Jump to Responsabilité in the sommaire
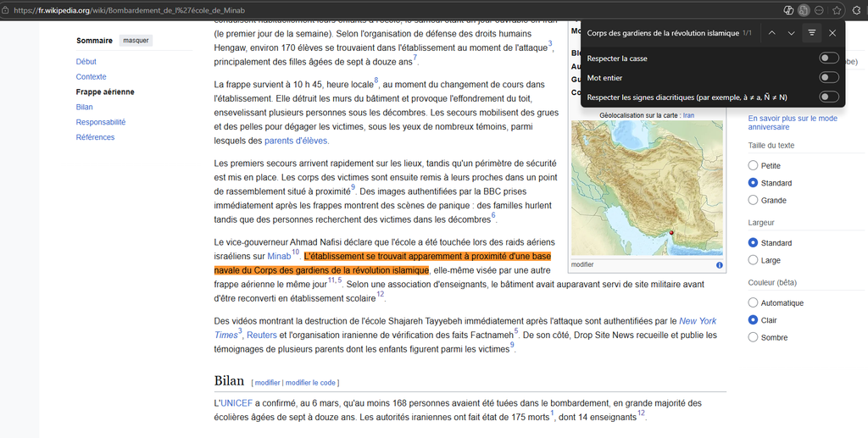 point(101,122)
